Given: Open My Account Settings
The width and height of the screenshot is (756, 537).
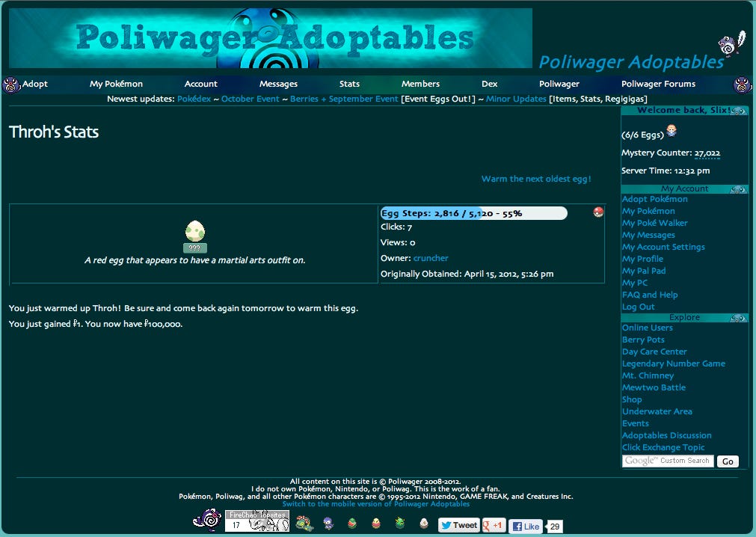Looking at the screenshot, I should pos(663,247).
